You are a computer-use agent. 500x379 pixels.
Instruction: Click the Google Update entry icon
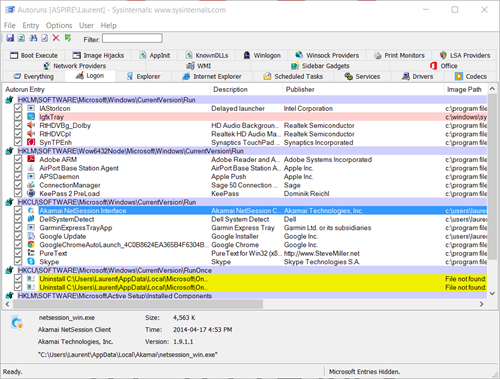31,236
